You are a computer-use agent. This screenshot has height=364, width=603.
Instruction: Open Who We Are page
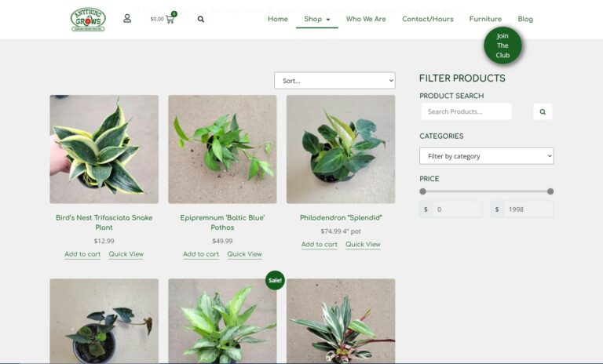(x=366, y=19)
